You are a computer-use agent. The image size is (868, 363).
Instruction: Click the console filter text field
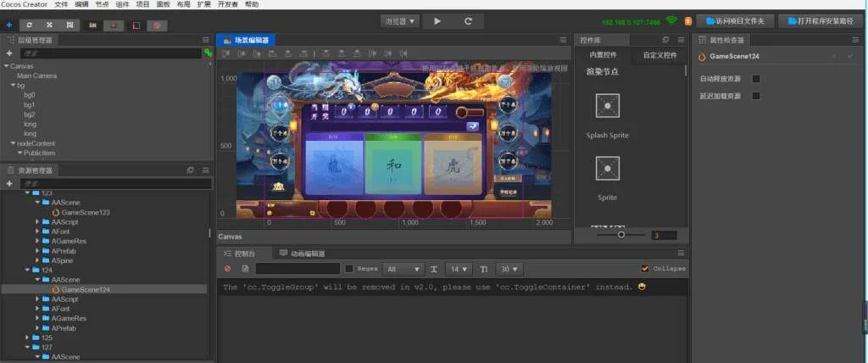point(298,269)
